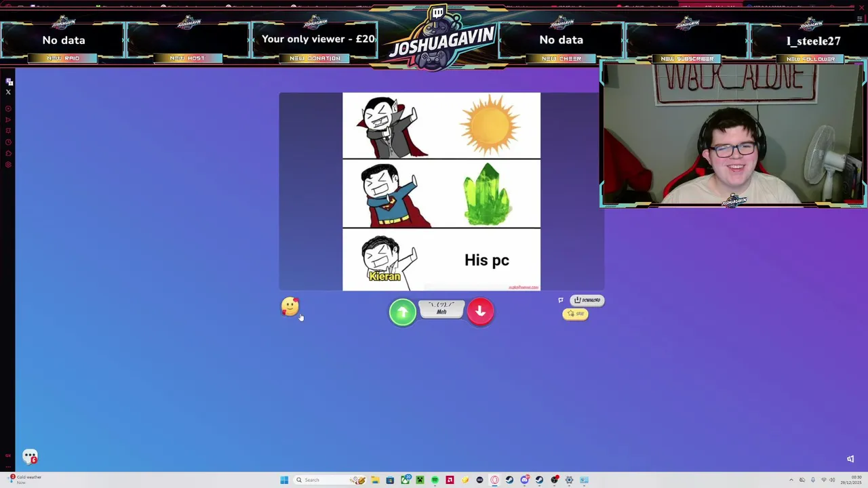The height and width of the screenshot is (488, 868).
Task: Expand hidden system tray icons chevron
Action: (791, 480)
